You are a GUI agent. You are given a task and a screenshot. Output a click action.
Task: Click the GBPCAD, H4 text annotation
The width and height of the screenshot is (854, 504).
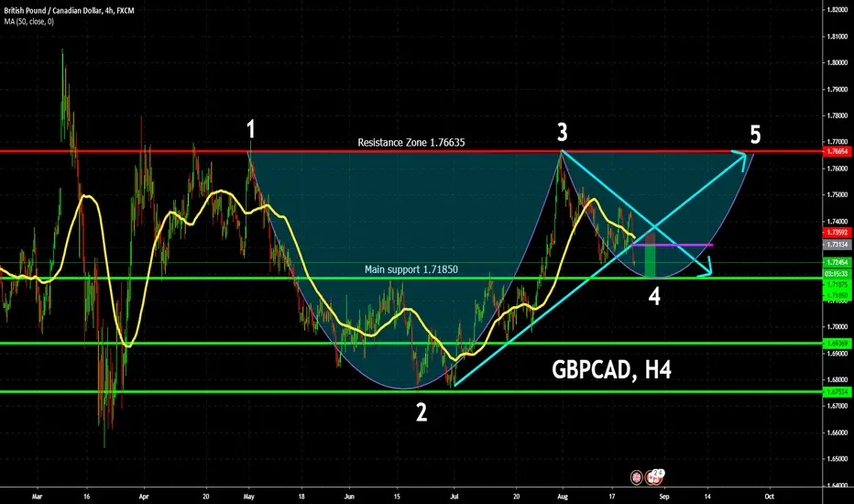(x=611, y=370)
